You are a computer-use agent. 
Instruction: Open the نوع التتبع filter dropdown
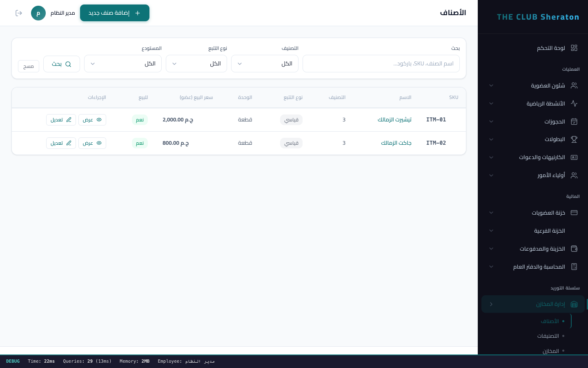tap(196, 64)
